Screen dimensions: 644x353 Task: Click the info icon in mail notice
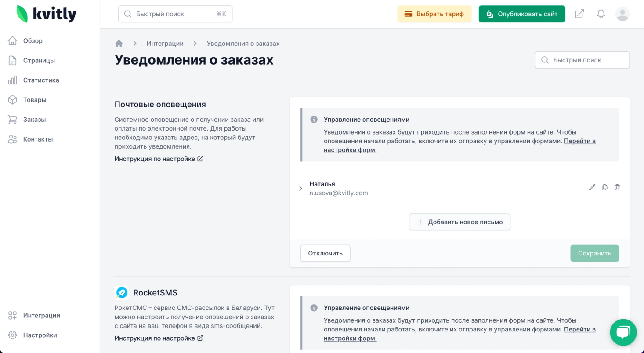[314, 120]
